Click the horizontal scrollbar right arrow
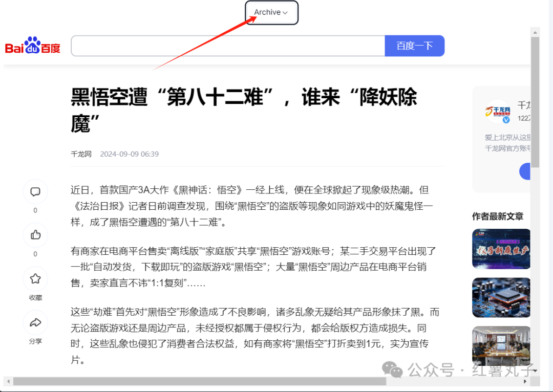Viewport: 553px width, 392px height. point(525,381)
